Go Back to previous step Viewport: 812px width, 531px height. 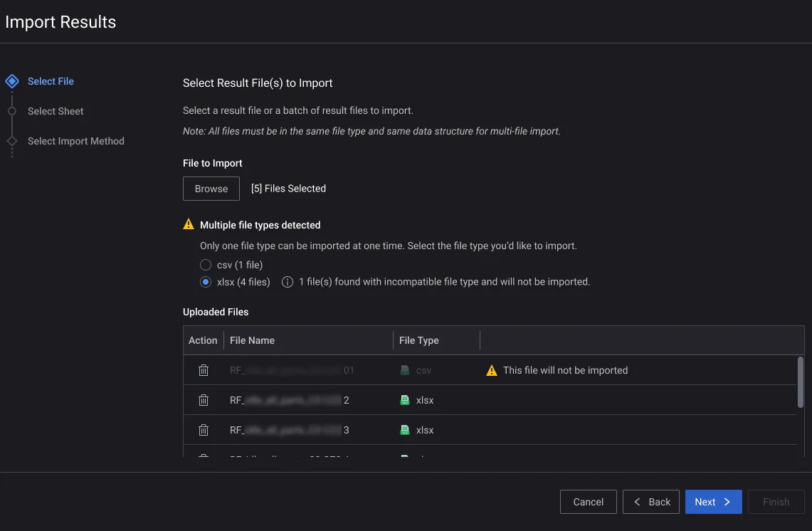click(651, 502)
